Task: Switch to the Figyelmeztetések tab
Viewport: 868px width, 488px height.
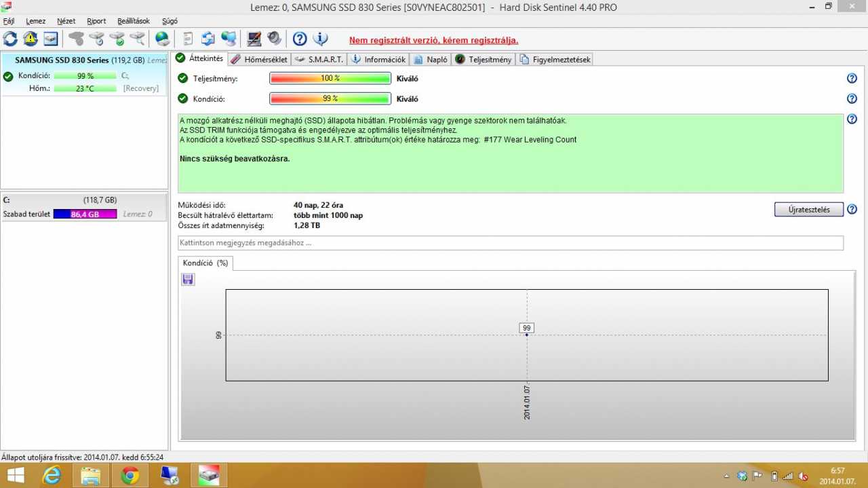Action: click(555, 60)
